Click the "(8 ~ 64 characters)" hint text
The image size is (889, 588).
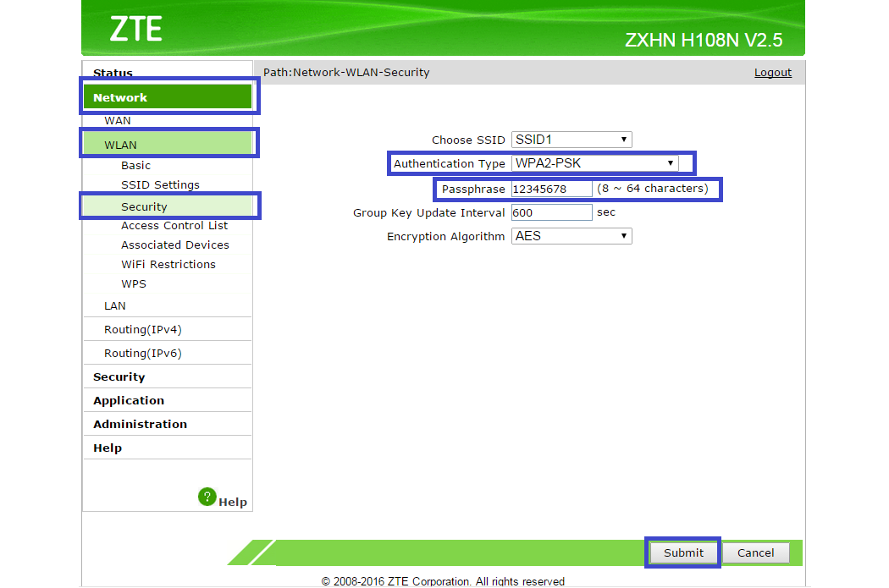point(653,189)
